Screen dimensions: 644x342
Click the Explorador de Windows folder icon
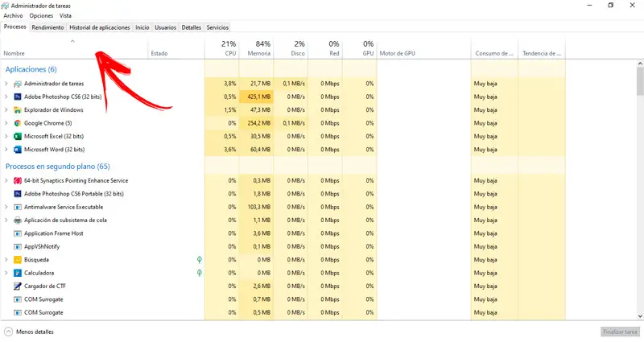coord(18,110)
